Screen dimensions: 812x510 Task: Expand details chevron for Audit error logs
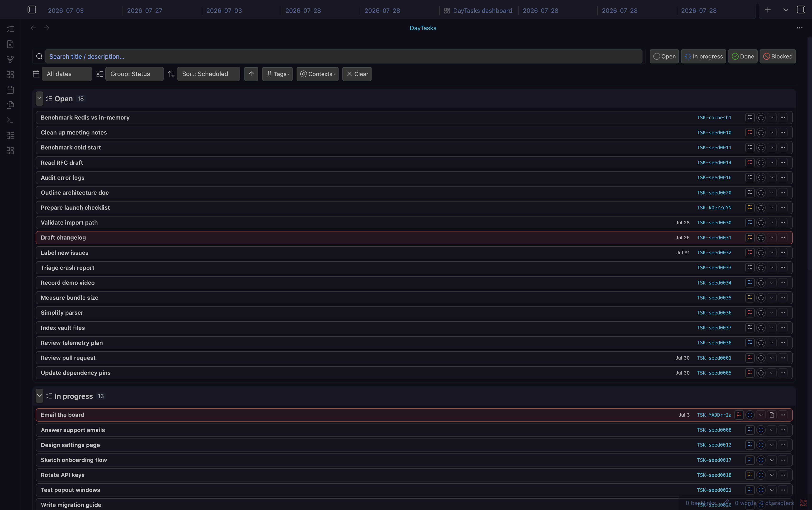[772, 178]
